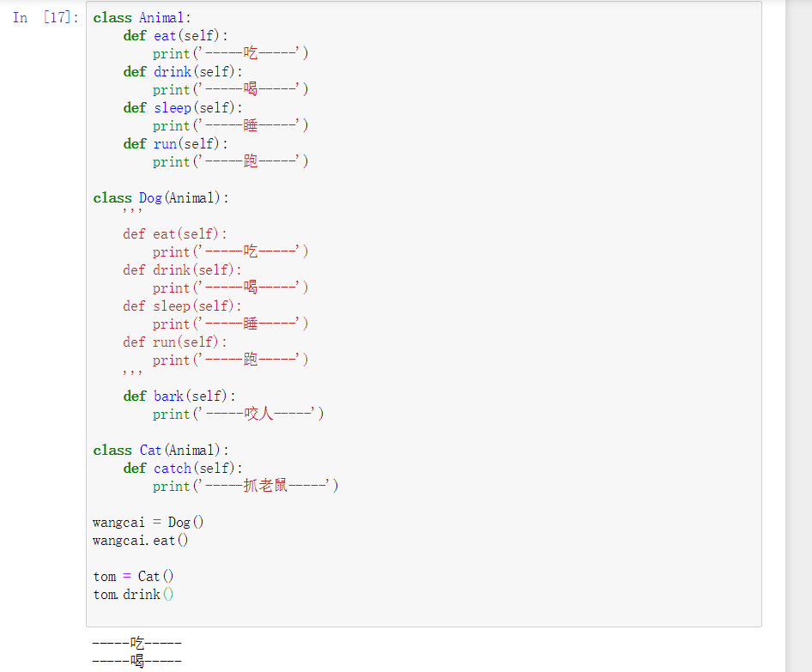This screenshot has height=672, width=812.
Task: Click the class Cat(Animal) definition line
Action: 161,451
